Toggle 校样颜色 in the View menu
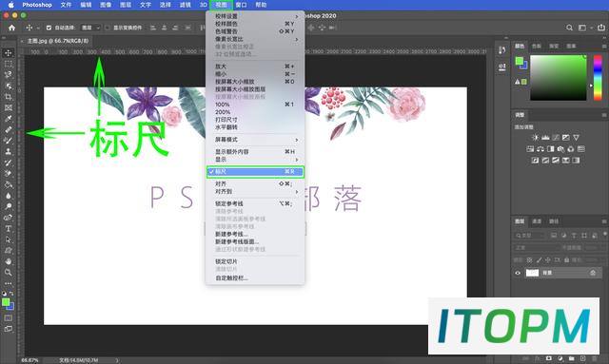This screenshot has width=609, height=364. pyautogui.click(x=255, y=24)
